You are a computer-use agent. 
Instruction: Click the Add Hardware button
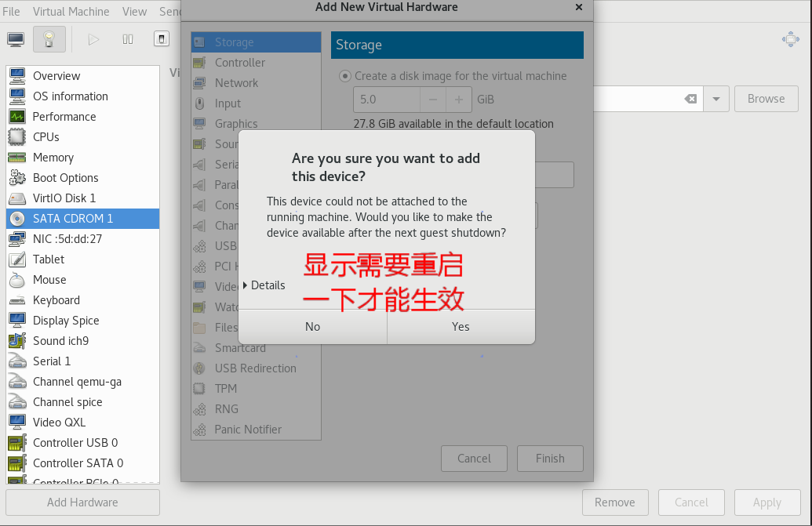83,502
